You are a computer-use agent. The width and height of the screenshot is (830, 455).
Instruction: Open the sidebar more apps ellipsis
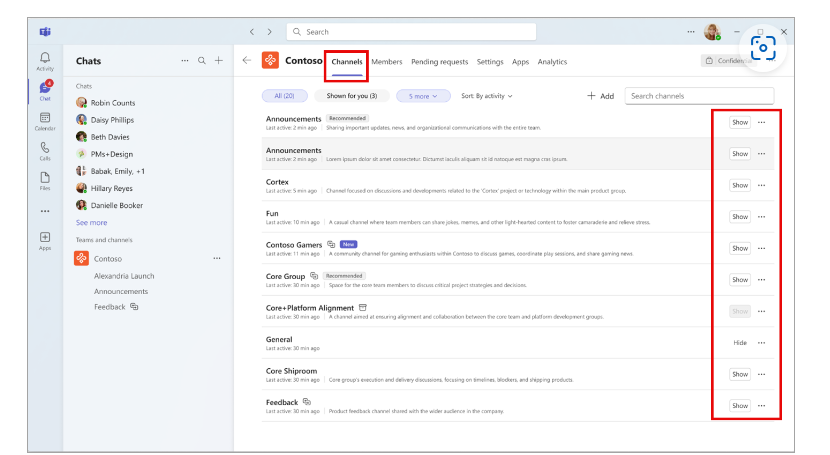45,211
